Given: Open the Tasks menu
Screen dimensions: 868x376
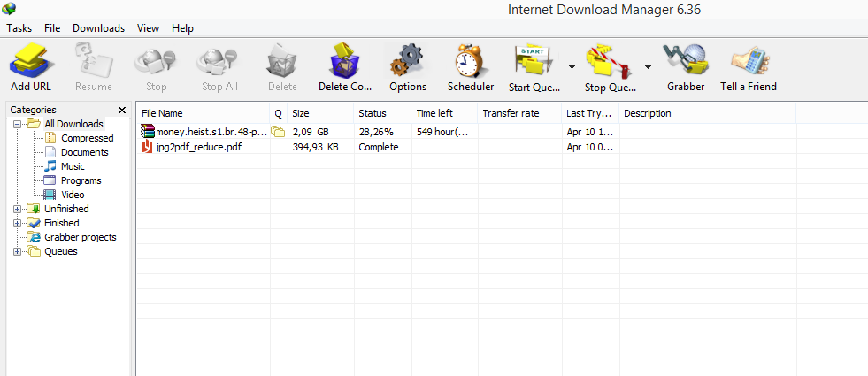Looking at the screenshot, I should pos(19,28).
